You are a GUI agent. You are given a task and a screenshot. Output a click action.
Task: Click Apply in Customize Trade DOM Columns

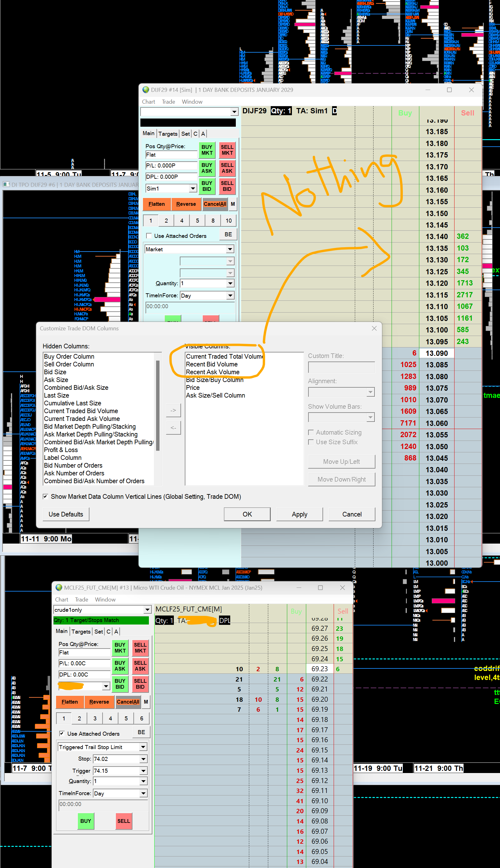tap(299, 514)
